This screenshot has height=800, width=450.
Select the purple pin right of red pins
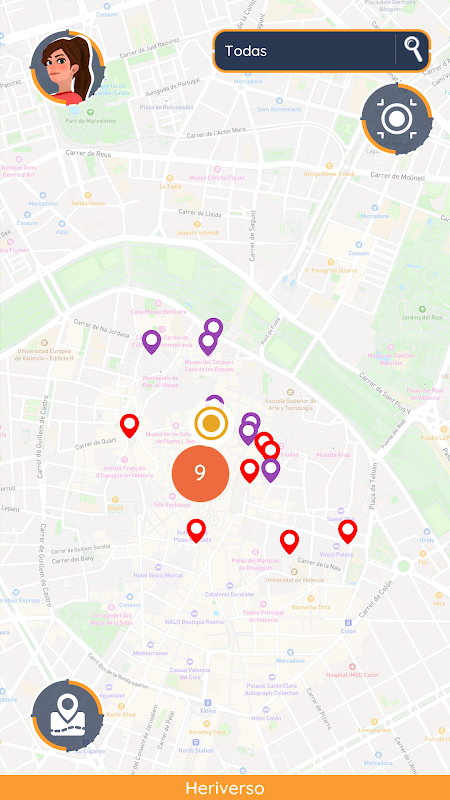[x=270, y=470]
